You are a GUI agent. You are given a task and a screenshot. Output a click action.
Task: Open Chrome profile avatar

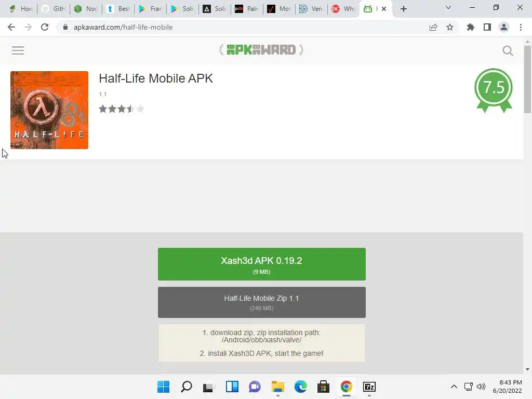pos(504,27)
